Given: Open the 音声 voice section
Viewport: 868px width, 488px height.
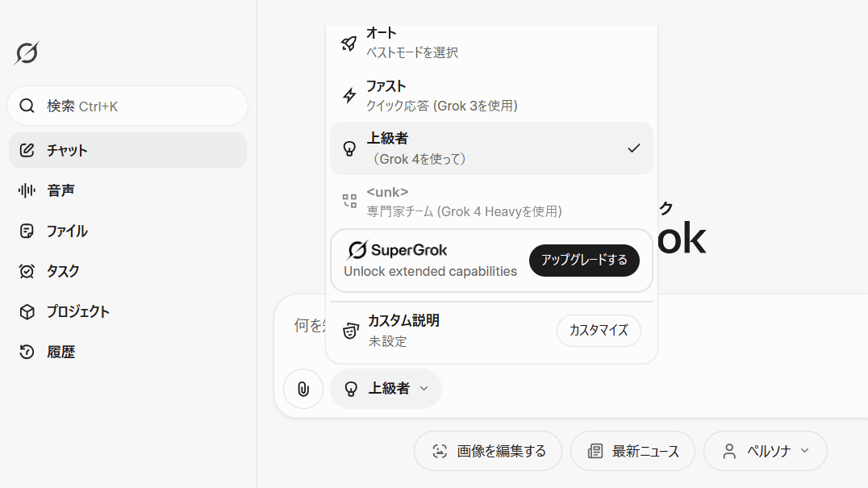Looking at the screenshot, I should pyautogui.click(x=127, y=190).
